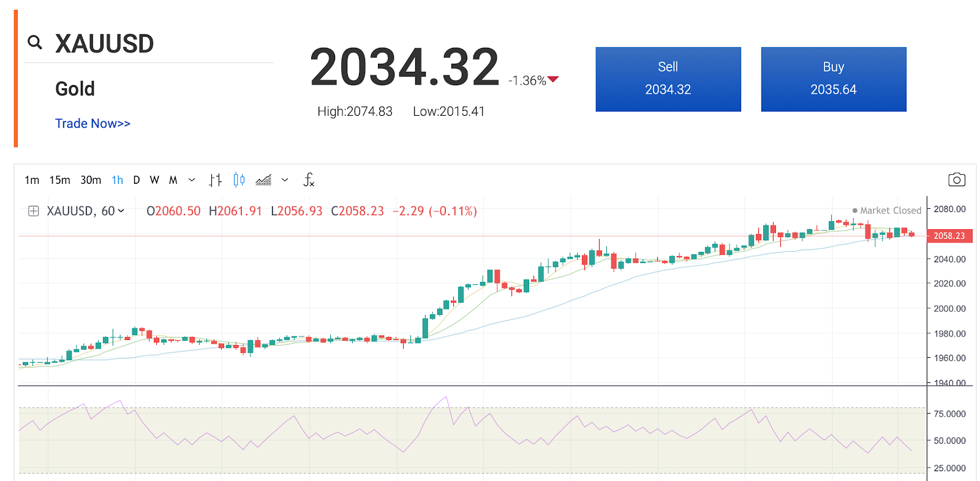Viewport: 980px width, 481px height.
Task: Switch chart to 15m timeframe
Action: (x=59, y=180)
